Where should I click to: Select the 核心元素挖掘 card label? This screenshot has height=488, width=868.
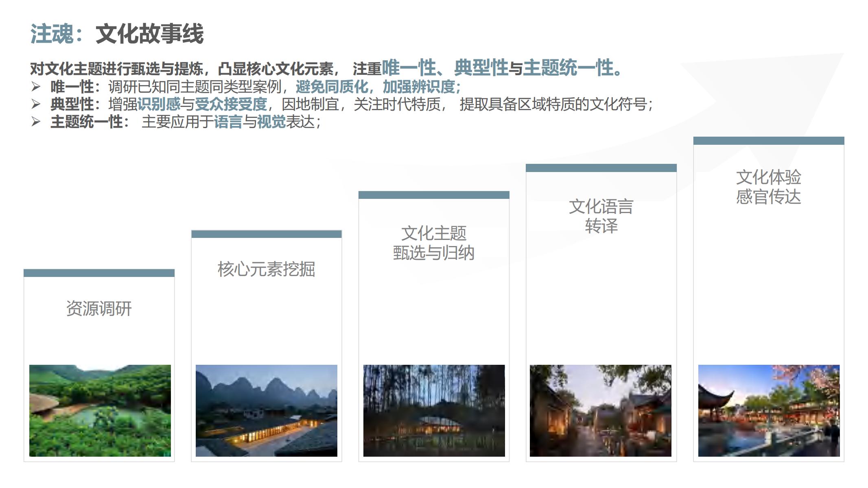(x=266, y=269)
